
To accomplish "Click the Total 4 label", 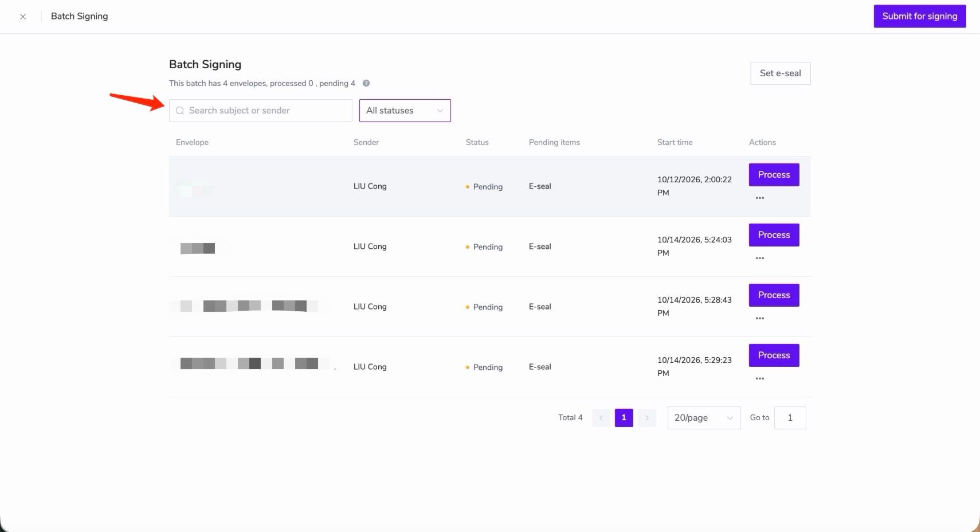I will click(x=570, y=418).
